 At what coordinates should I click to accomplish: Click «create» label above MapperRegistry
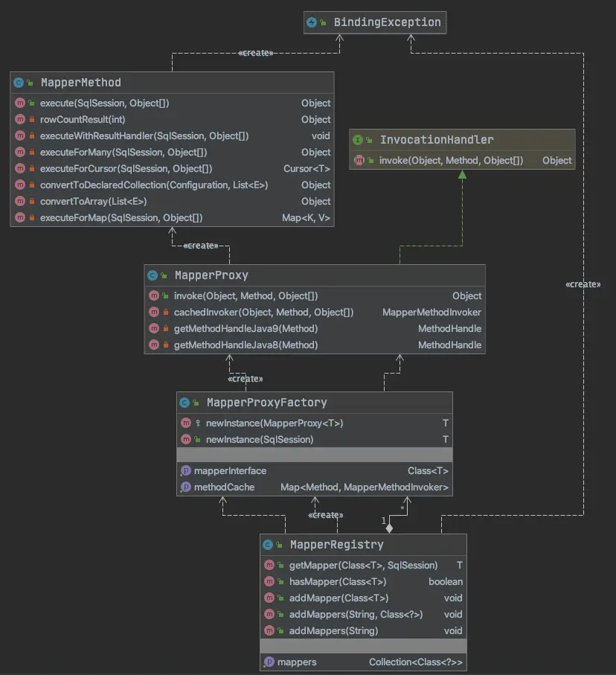[325, 515]
